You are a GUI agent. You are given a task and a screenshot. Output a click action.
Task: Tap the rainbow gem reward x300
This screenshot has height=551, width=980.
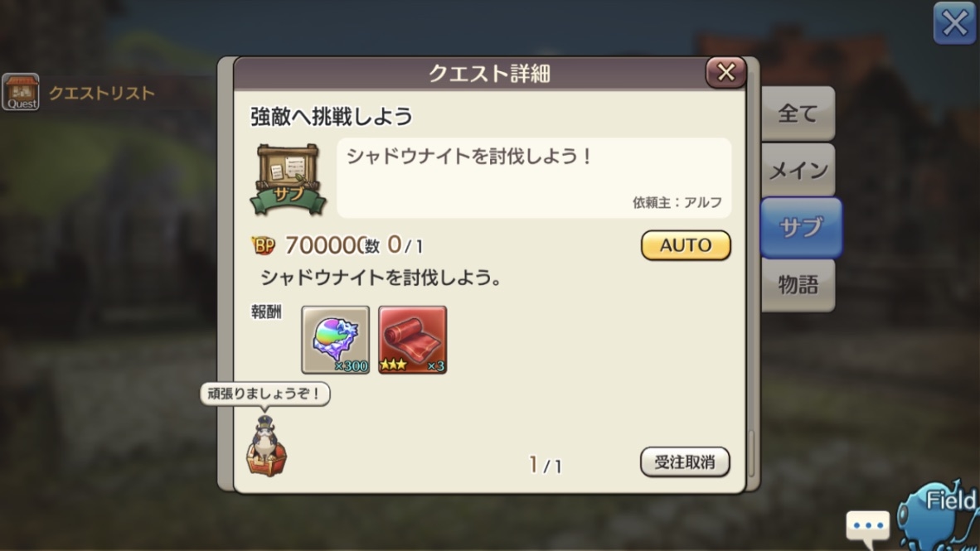[336, 340]
